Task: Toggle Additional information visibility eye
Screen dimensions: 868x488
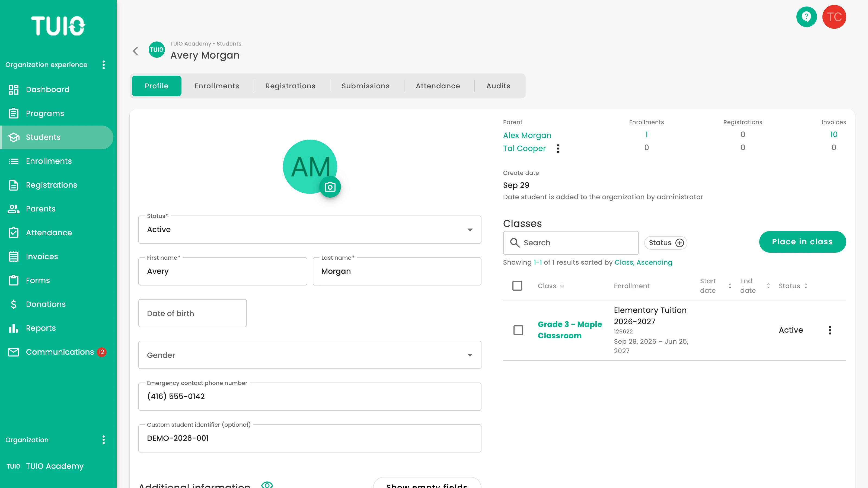Action: (x=267, y=485)
